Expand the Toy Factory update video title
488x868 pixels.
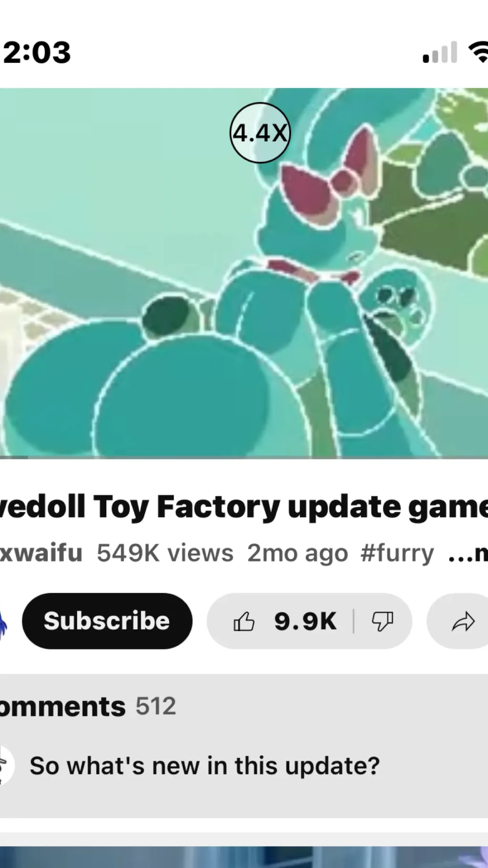[x=244, y=506]
